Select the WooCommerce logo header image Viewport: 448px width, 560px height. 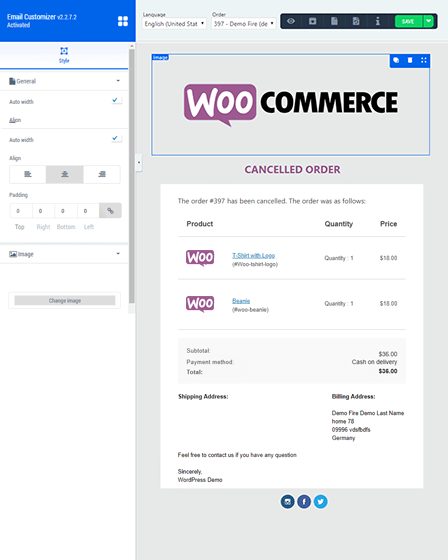click(290, 105)
